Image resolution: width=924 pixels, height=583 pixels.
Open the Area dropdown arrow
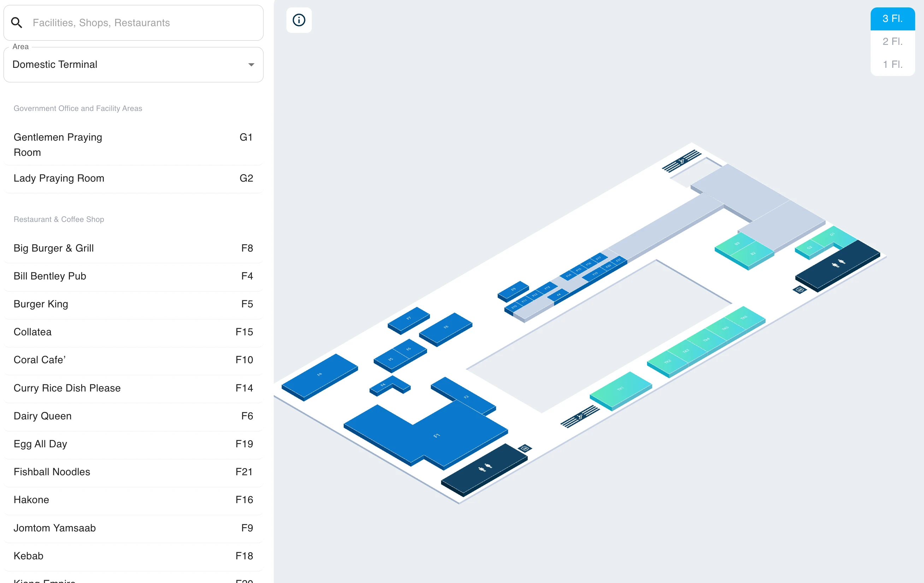251,64
